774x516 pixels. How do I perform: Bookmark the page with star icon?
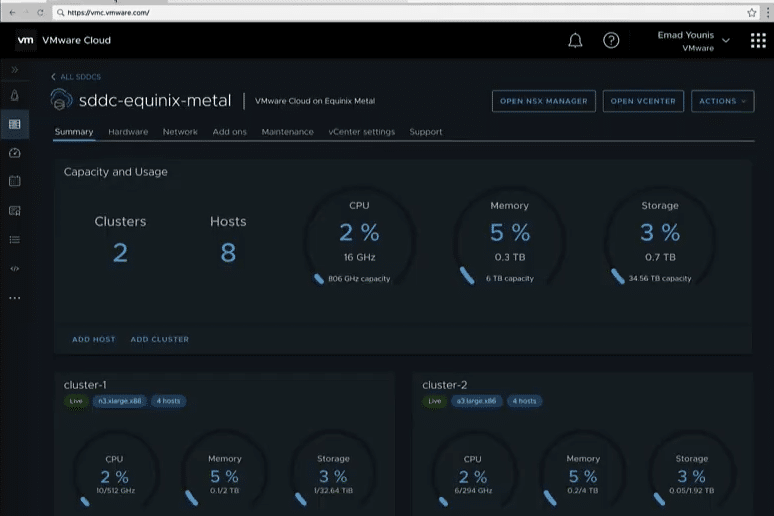751,13
